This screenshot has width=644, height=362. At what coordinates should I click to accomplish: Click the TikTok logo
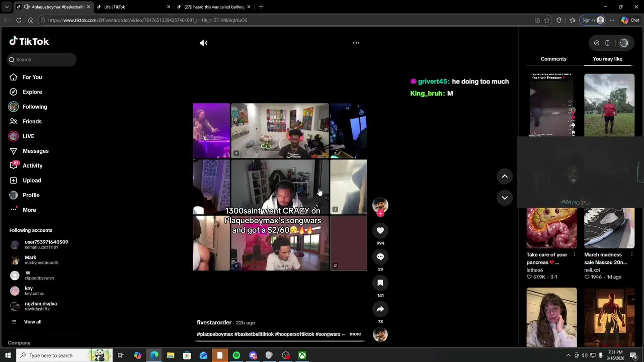[29, 41]
